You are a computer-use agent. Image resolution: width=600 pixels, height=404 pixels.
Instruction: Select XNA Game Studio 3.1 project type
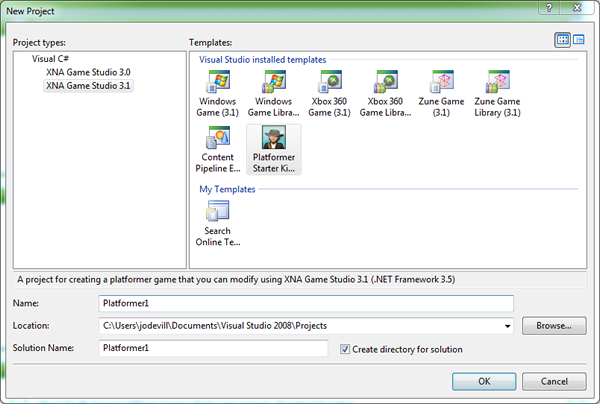pos(88,86)
